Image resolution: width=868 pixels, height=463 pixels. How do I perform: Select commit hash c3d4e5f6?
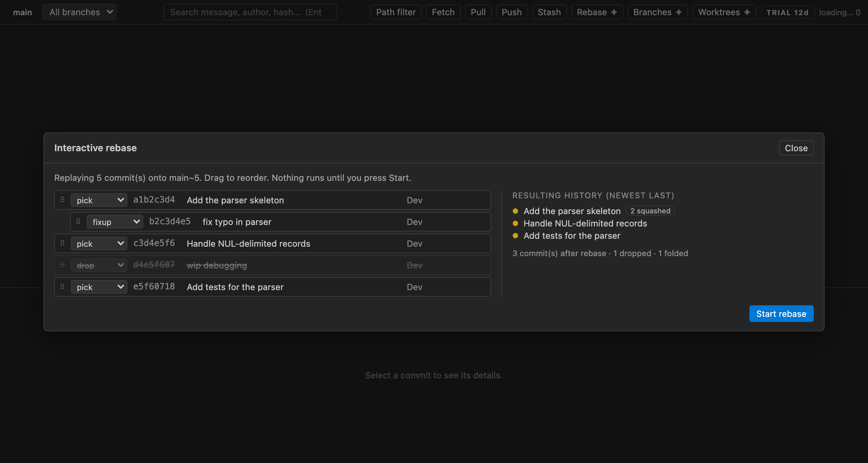click(x=154, y=243)
